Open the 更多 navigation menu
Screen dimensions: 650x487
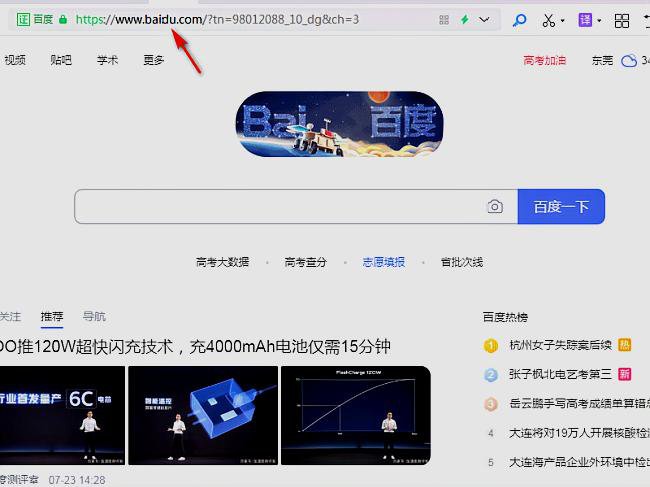point(154,60)
